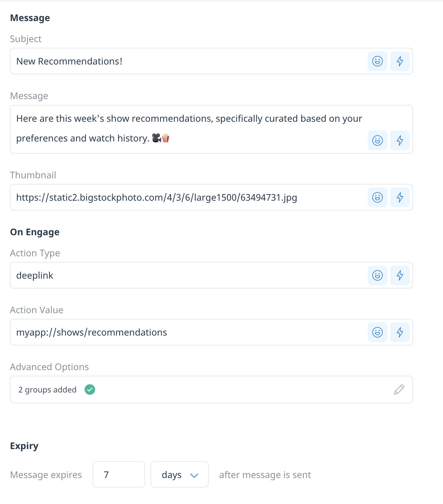Insert a personalization token into the Subject
The height and width of the screenshot is (504, 443).
(x=400, y=61)
